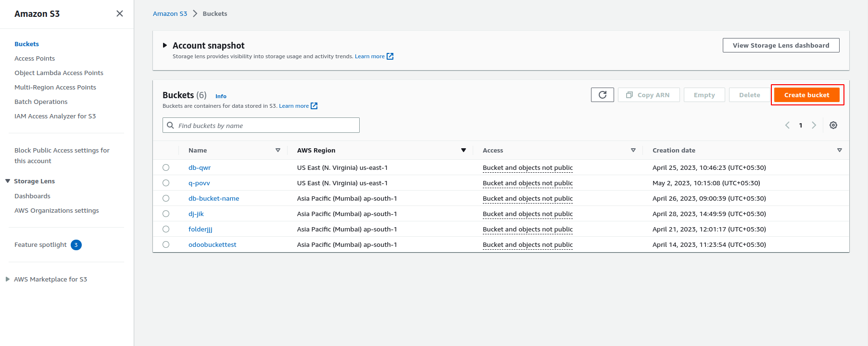
Task: Open the db-bucket-name bucket link
Action: click(x=214, y=198)
